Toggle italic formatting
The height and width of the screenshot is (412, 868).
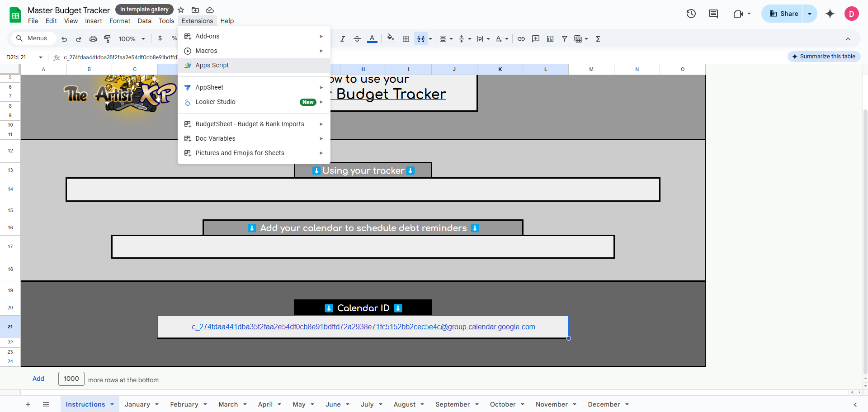(x=343, y=39)
